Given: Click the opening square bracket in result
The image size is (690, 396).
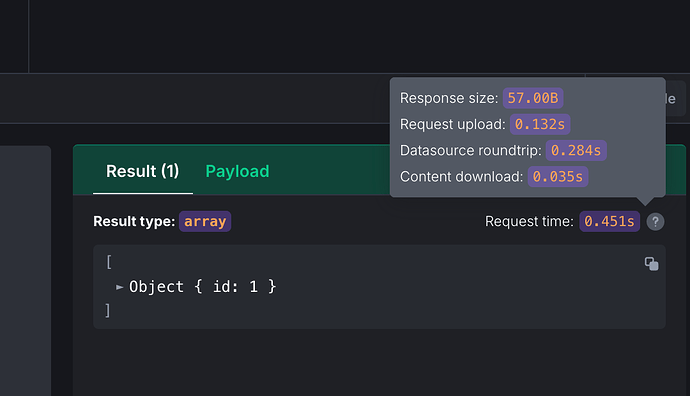Looking at the screenshot, I should pos(109,262).
